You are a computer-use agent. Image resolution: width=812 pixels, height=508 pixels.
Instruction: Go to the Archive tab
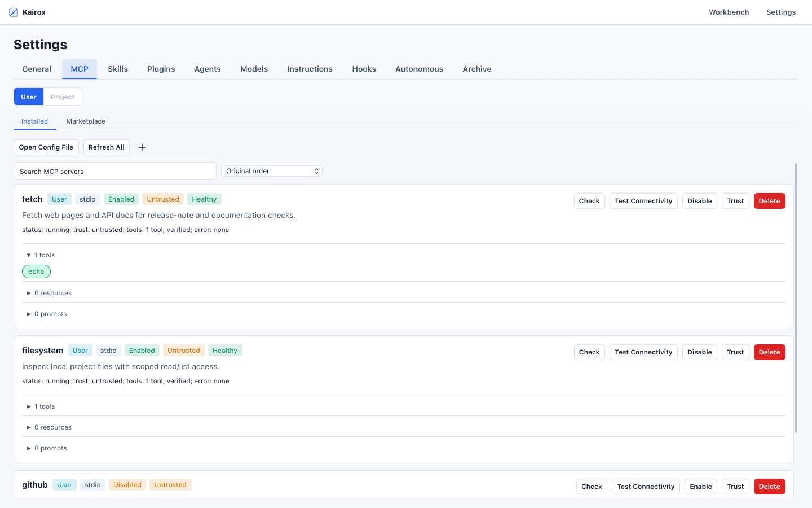point(477,69)
